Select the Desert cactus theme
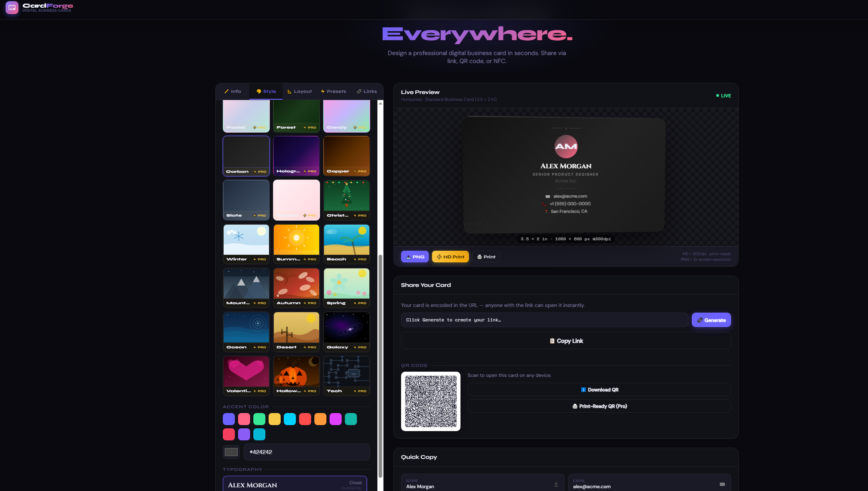This screenshot has height=491, width=868. point(296,331)
